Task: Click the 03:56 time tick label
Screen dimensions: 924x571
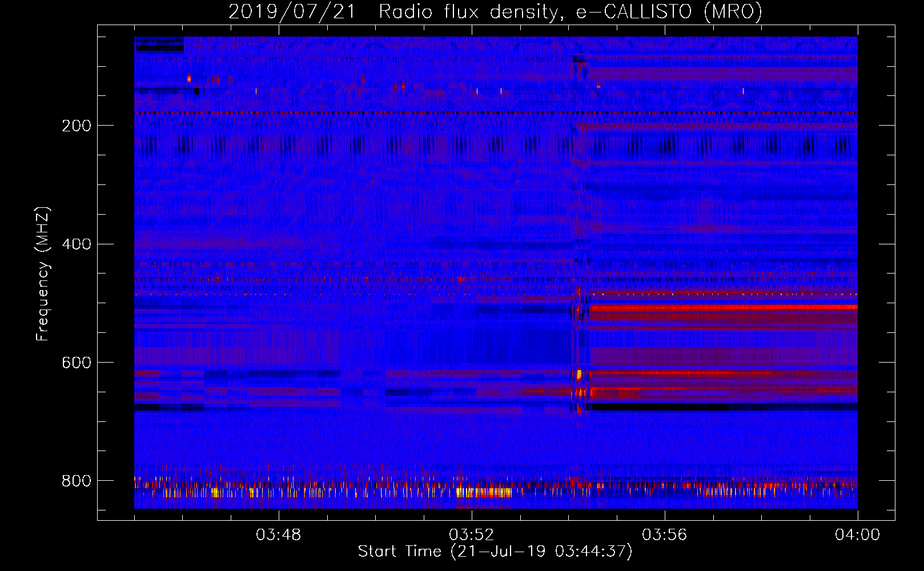Action: click(665, 535)
